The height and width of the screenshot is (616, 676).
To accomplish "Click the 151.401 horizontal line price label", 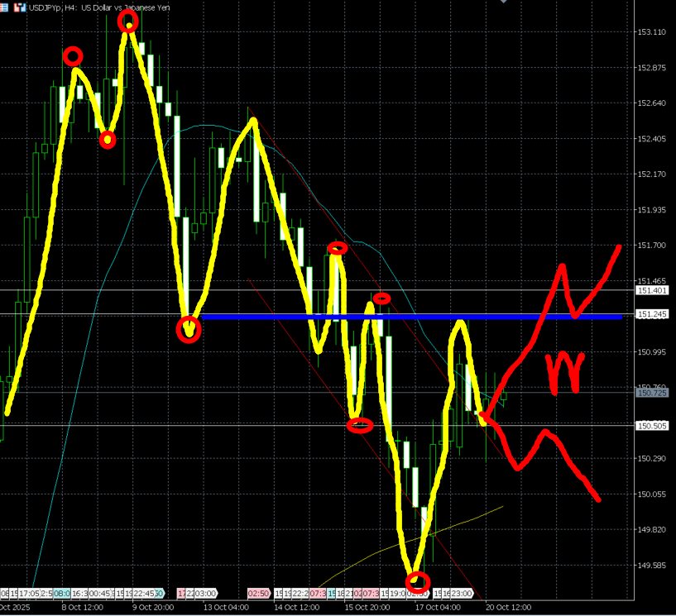I will click(652, 290).
